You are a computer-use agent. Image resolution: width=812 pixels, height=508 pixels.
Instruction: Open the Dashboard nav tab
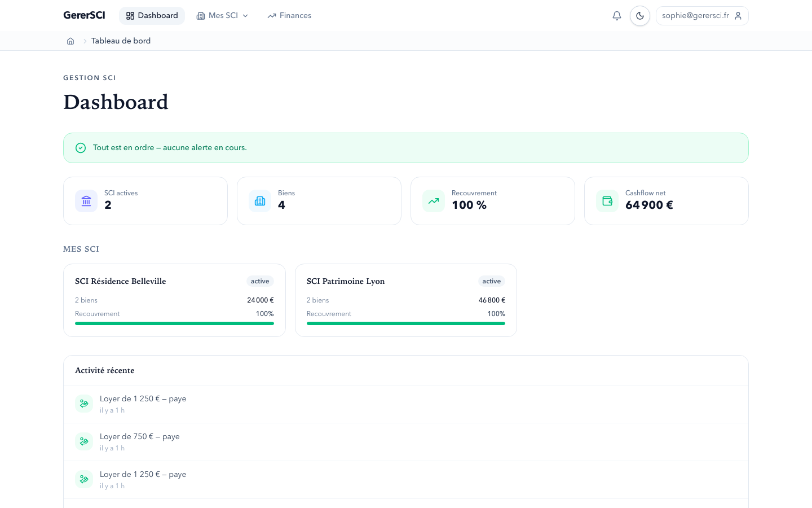(152, 16)
